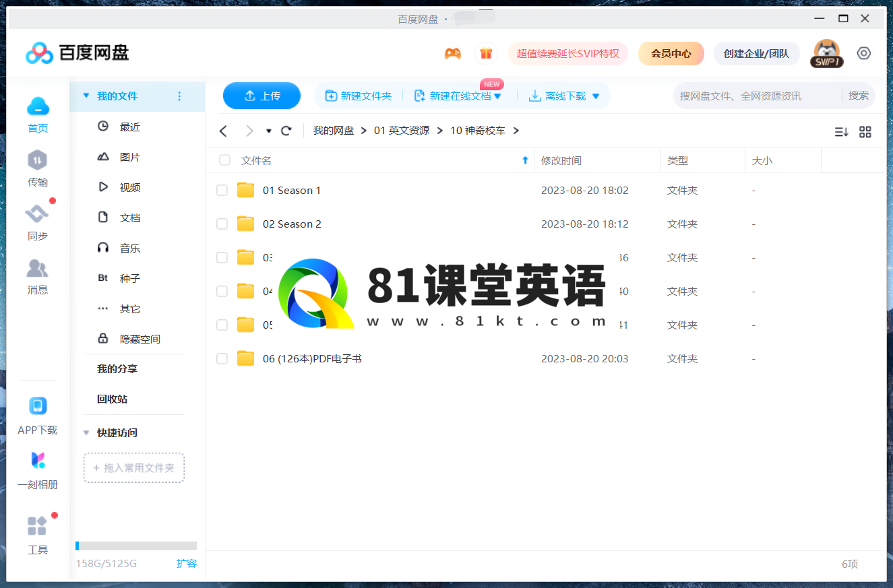Click the storage usage progress bar
Image resolution: width=893 pixels, height=588 pixels.
[136, 546]
